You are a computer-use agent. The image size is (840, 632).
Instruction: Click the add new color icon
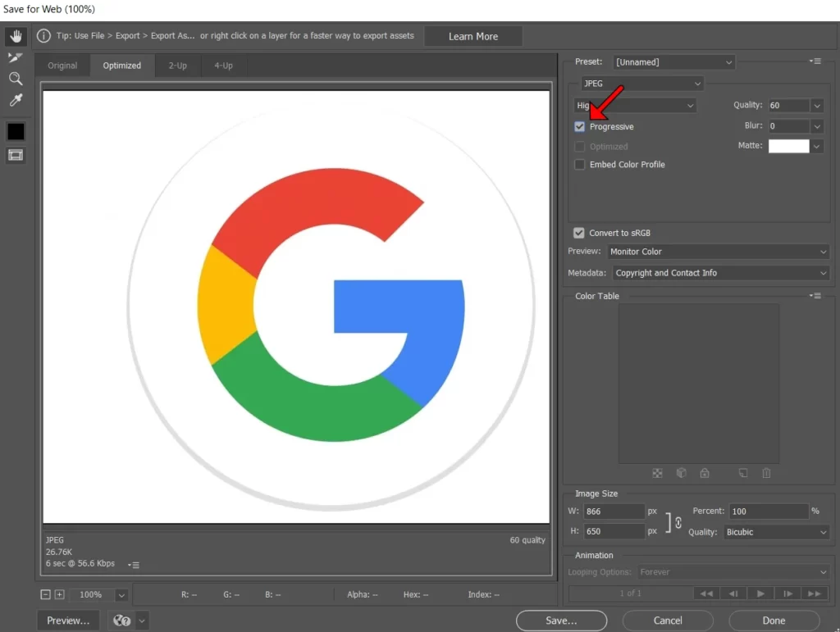(x=743, y=473)
